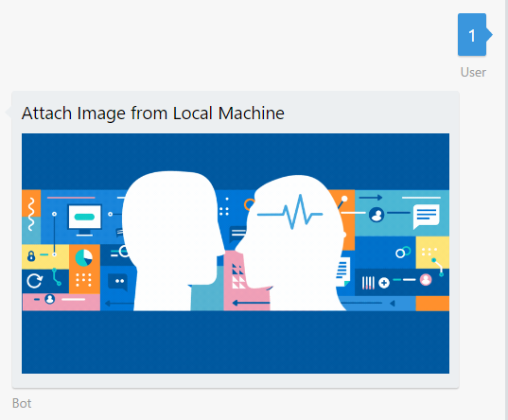Click the white squiggly line on the orange tile
Screen dimensions: 508x420
click(31, 214)
